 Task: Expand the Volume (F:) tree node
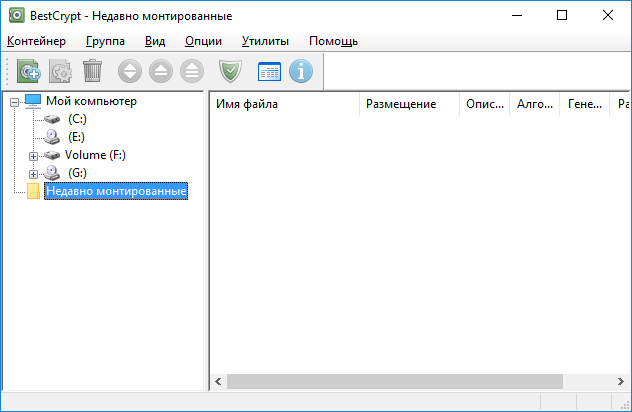pos(33,155)
